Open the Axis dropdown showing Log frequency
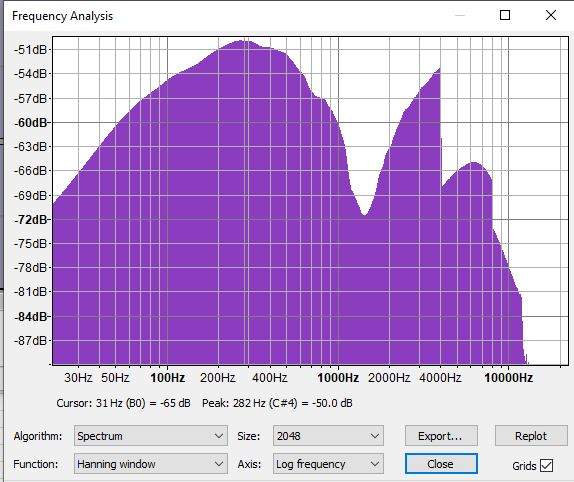 point(328,464)
